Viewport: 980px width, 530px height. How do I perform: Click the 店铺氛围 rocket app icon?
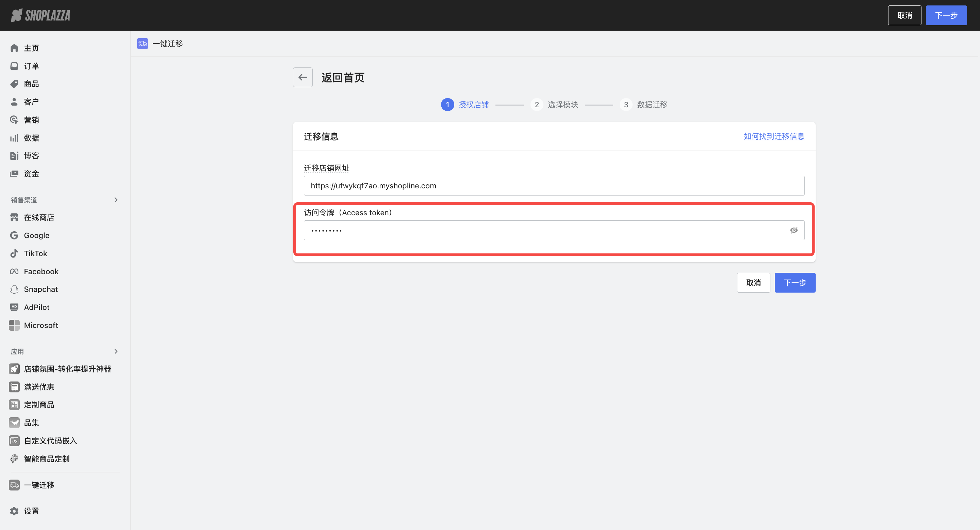tap(14, 369)
